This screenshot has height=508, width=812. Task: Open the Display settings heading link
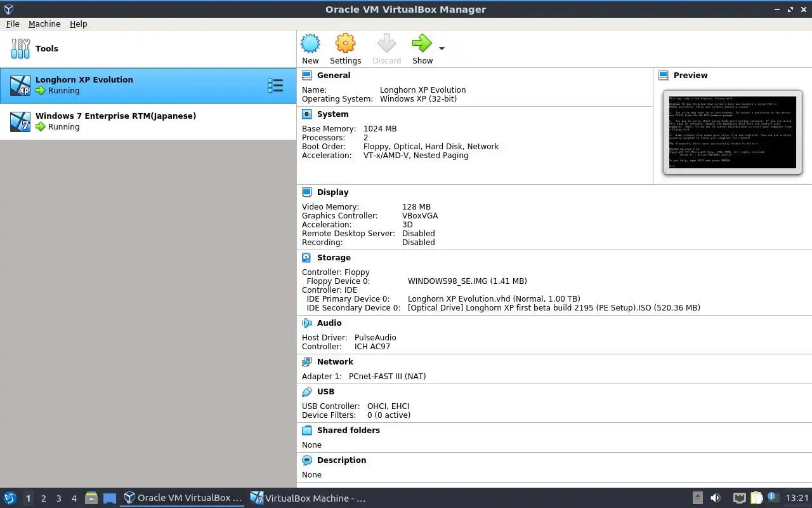coord(333,192)
